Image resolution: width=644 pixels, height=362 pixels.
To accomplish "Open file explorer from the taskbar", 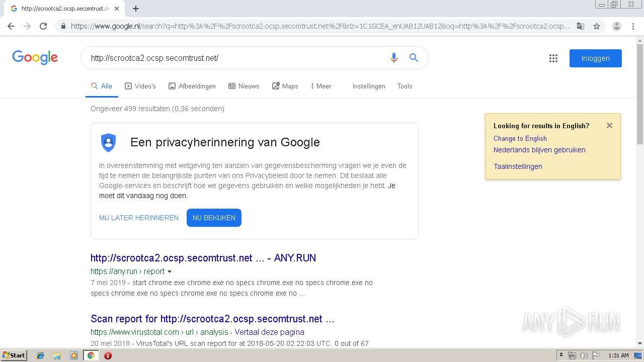I will point(57,355).
